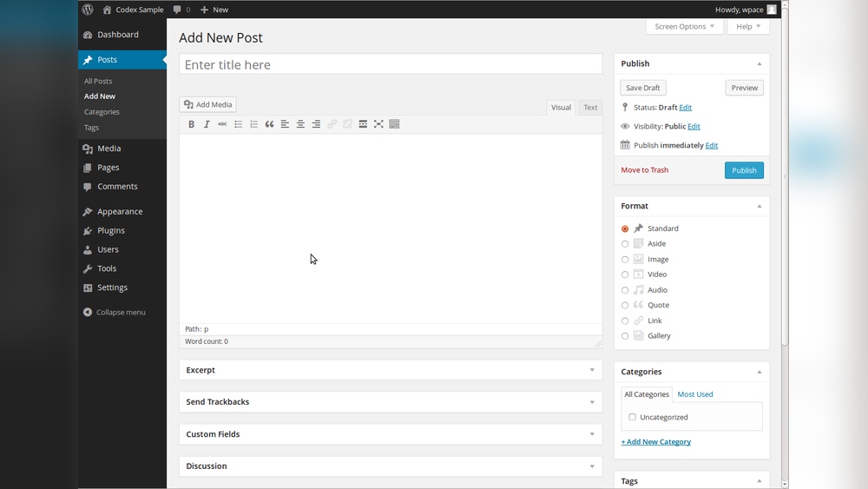
Task: Toggle italic formatting in editor toolbar
Action: (x=207, y=124)
